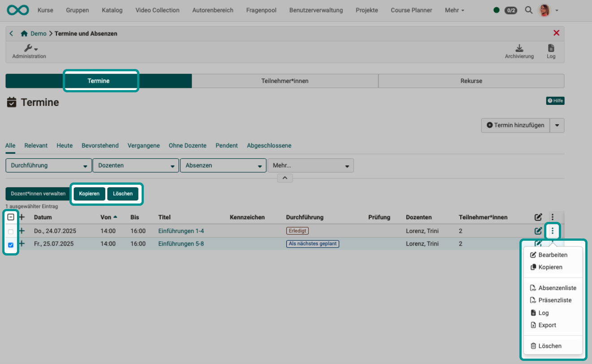
Task: Toggle the select-all checkbox in the table header
Action: pos(10,217)
